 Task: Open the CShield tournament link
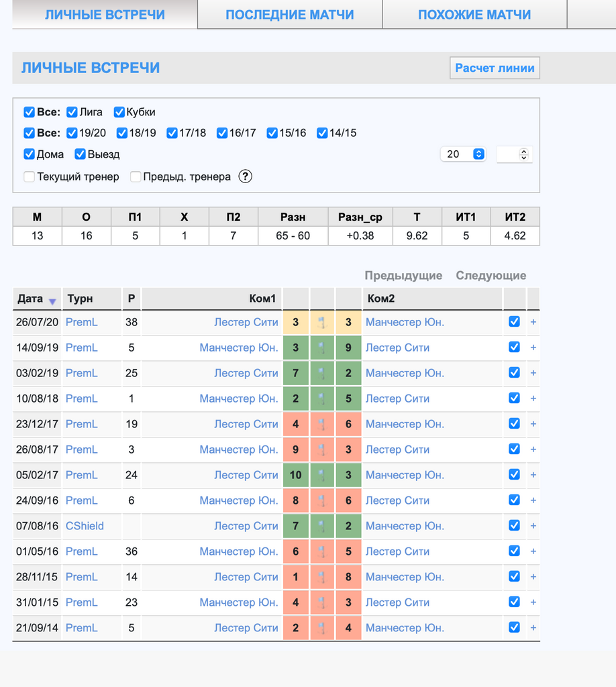(x=85, y=526)
